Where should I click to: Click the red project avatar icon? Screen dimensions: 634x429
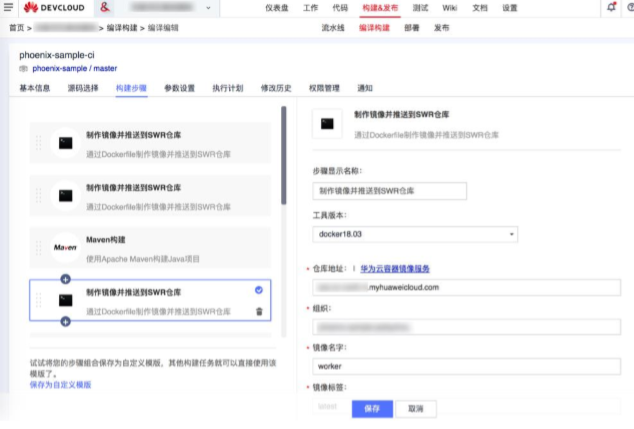pyautogui.click(x=105, y=7)
